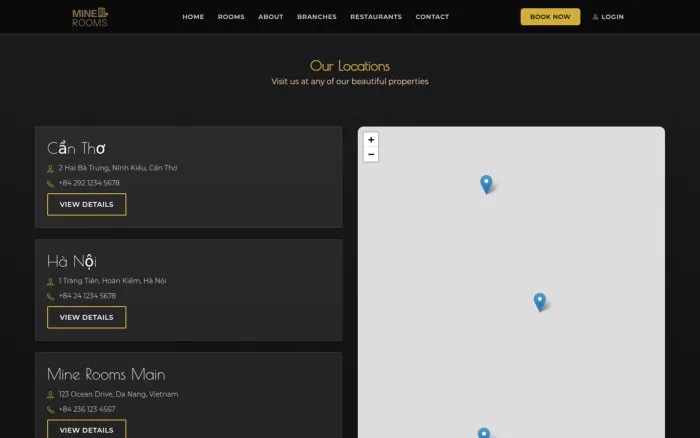Select the bottom blue map marker
Screen dimensions: 700x438
(x=484, y=433)
